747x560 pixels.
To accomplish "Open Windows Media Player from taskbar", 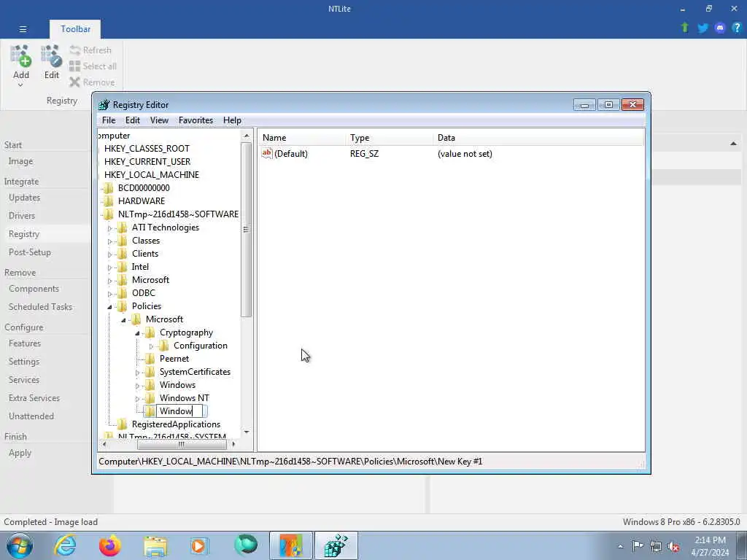I will [198, 545].
